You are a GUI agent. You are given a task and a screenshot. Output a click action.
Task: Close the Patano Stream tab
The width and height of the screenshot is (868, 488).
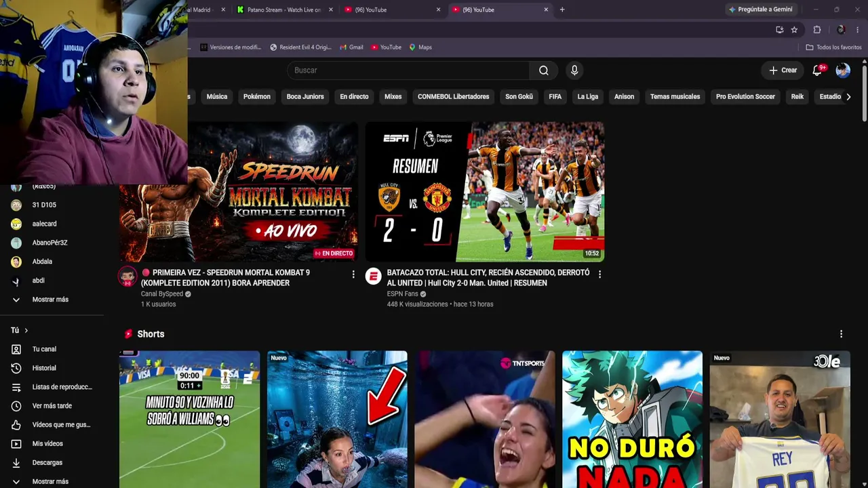pyautogui.click(x=331, y=9)
